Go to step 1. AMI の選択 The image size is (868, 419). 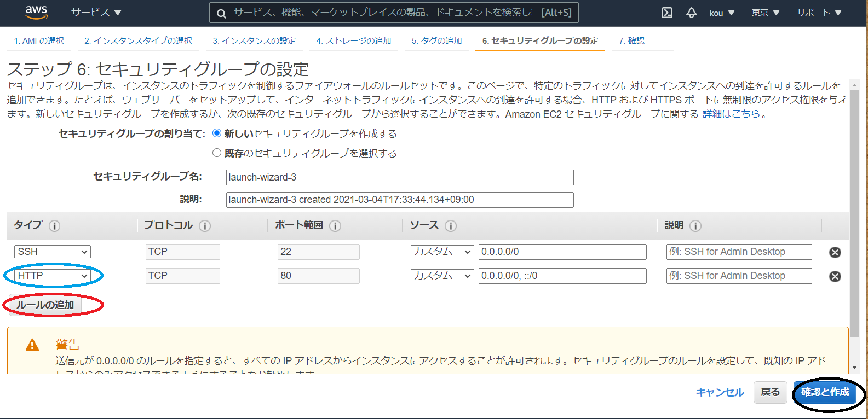point(39,41)
